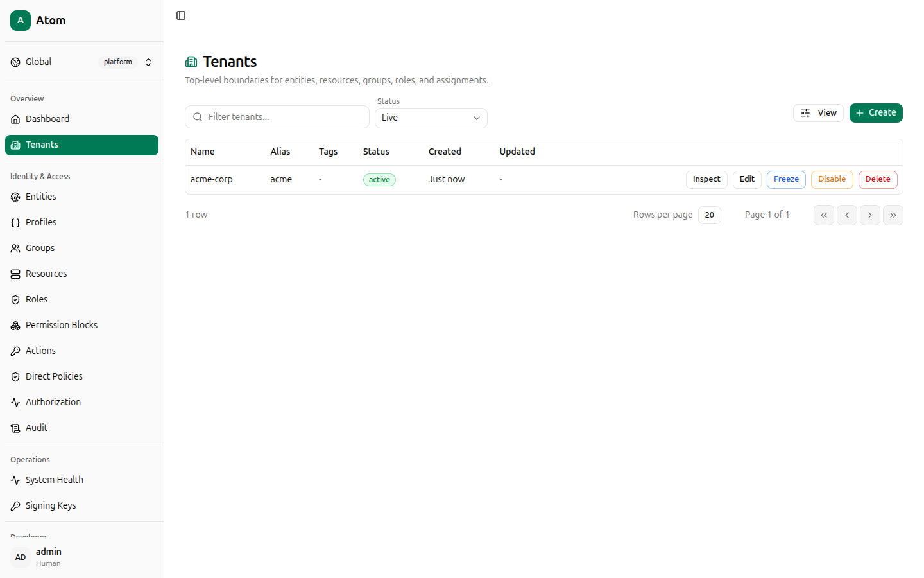Open the Entities page

(81, 197)
